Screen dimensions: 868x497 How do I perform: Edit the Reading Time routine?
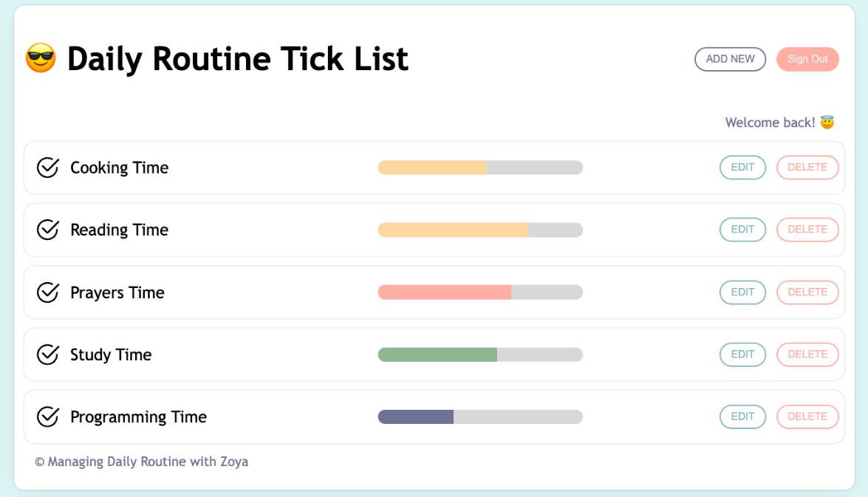[743, 230]
